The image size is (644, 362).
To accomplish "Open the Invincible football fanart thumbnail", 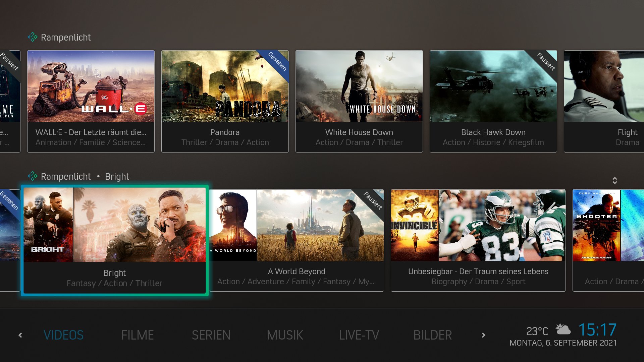I will point(502,225).
